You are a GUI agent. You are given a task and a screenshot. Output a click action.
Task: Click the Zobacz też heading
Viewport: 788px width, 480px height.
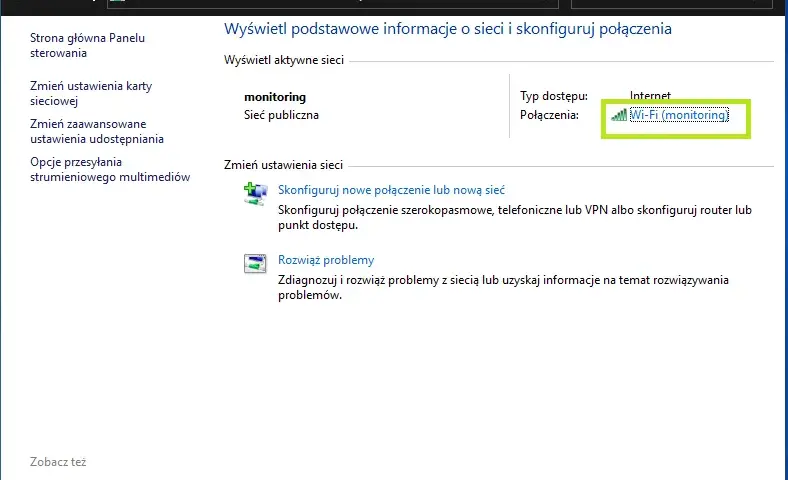58,462
